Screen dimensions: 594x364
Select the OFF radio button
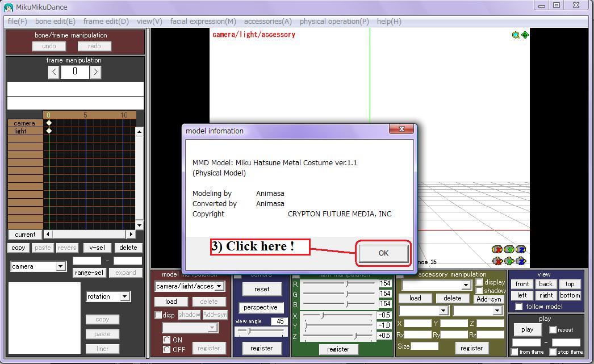coord(166,349)
